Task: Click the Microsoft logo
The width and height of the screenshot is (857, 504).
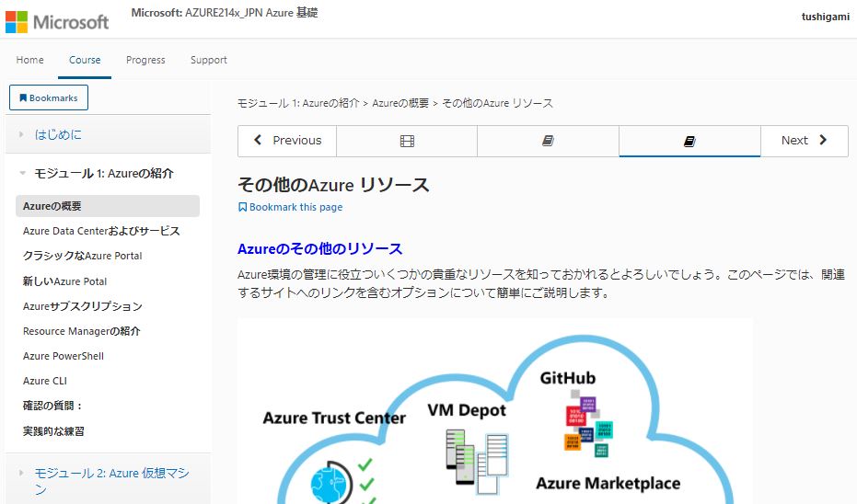Action: click(x=57, y=22)
